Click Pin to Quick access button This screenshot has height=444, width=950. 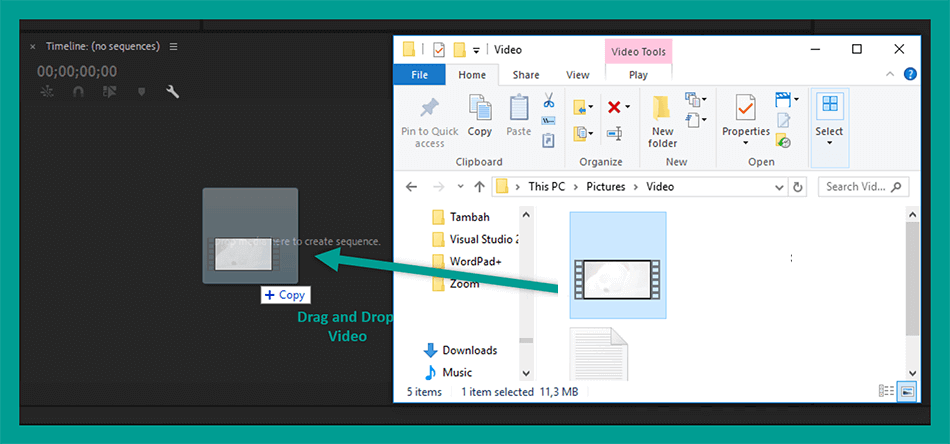click(x=430, y=123)
